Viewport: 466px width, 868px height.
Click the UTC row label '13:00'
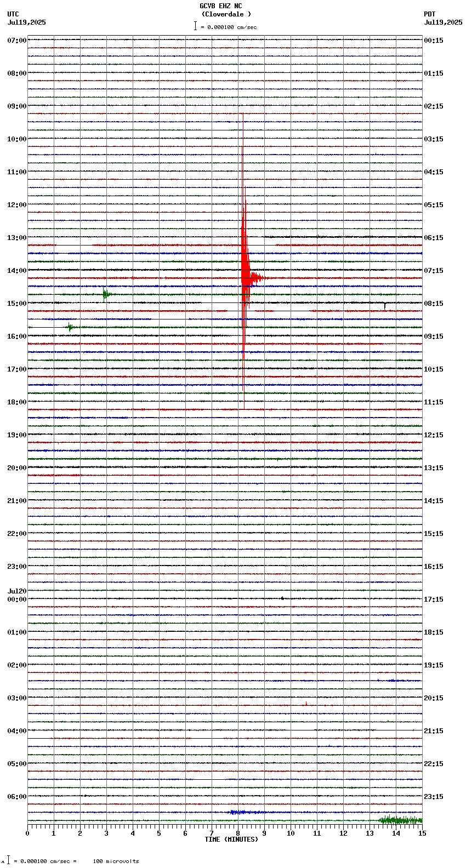(17, 238)
